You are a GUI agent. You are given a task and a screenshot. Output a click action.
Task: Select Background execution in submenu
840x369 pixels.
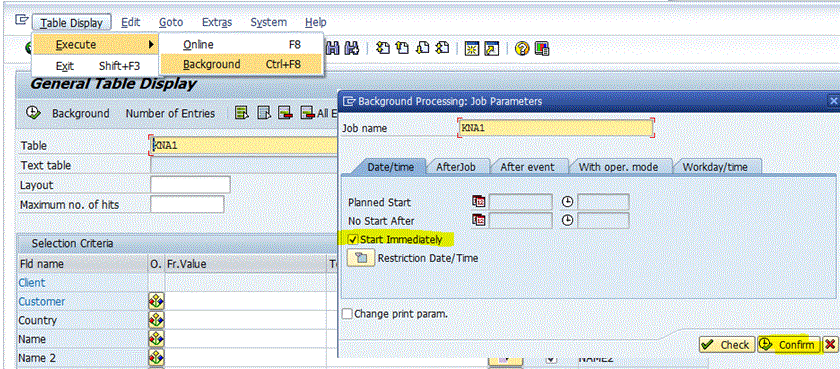point(241,65)
